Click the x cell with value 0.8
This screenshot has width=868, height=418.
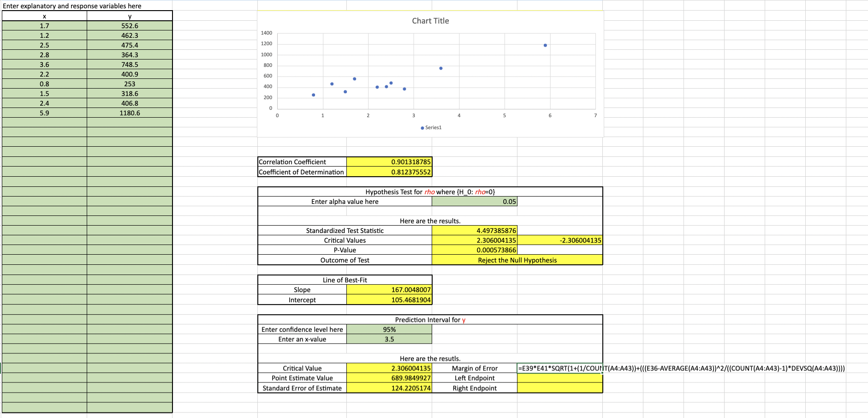coord(44,84)
